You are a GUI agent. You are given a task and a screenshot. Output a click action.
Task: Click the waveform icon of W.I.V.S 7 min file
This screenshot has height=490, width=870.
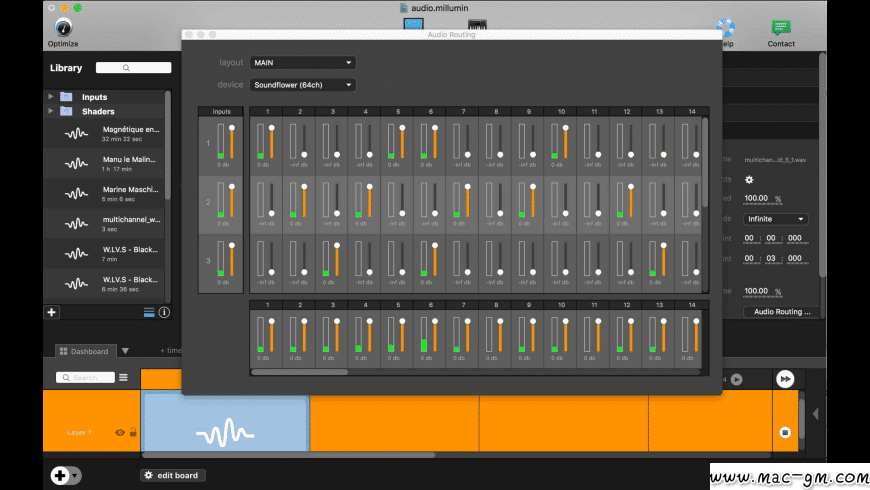click(77, 254)
